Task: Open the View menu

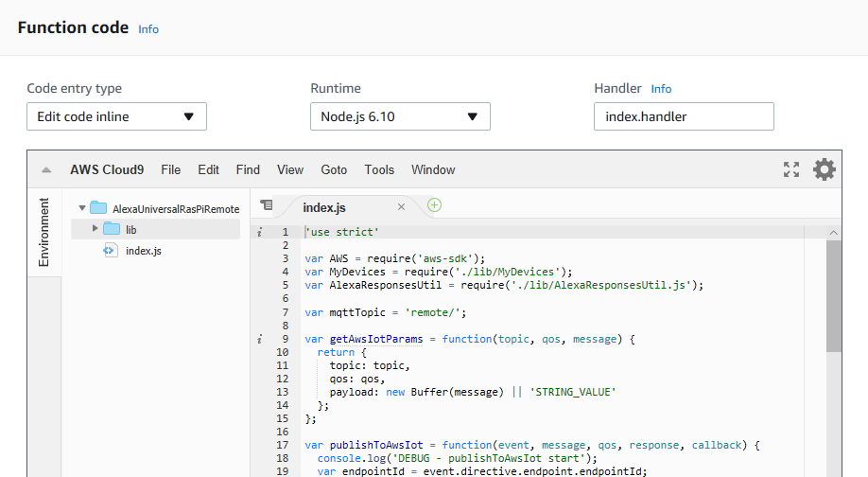Action: pos(290,170)
